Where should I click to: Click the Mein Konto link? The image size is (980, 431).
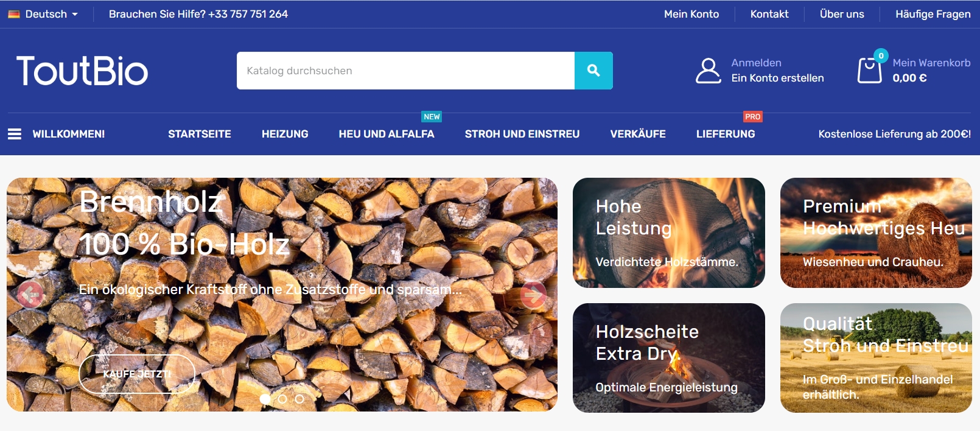[691, 14]
